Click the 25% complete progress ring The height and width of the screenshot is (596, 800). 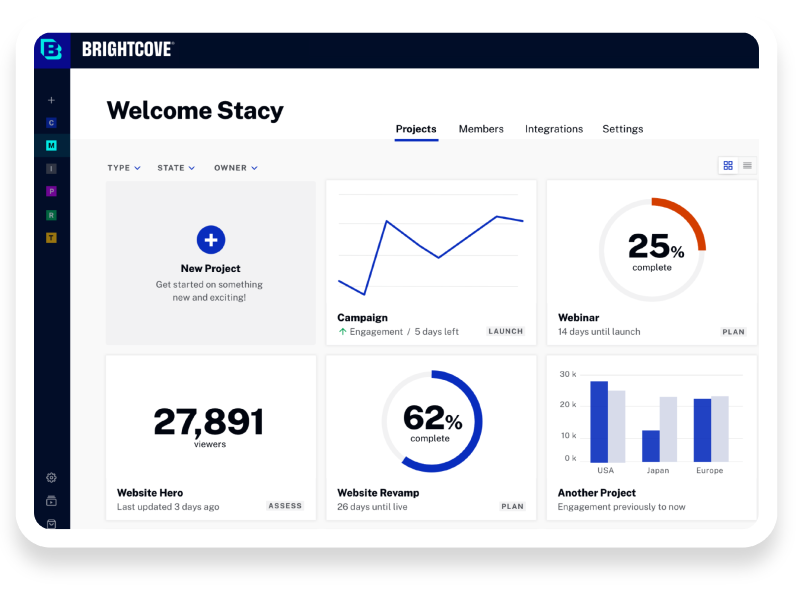652,250
